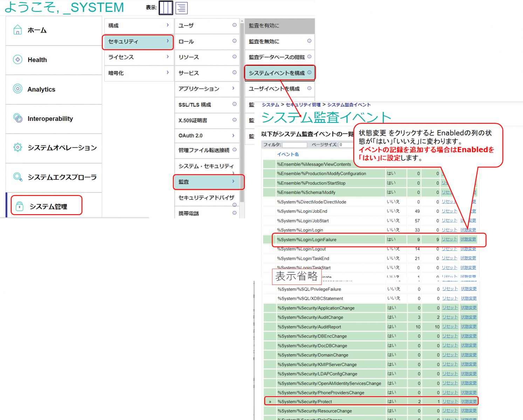
Task: Click 状態変更 link for %System/%Login/LoginFailure
Action: tap(468, 239)
